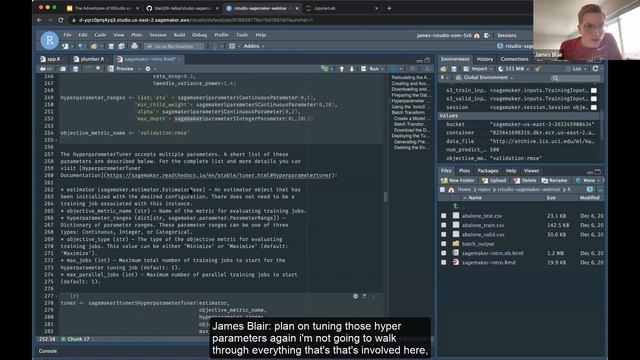Load workspace icon in Environment pane
Viewport: 640px width, 360px height.
(444, 69)
